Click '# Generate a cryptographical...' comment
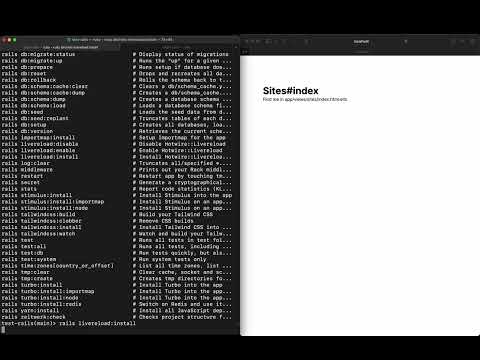This screenshot has width=480, height=360. tap(182, 182)
